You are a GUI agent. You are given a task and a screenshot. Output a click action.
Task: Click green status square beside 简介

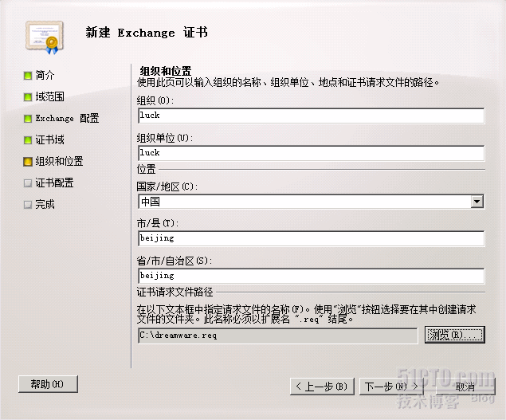coord(28,76)
